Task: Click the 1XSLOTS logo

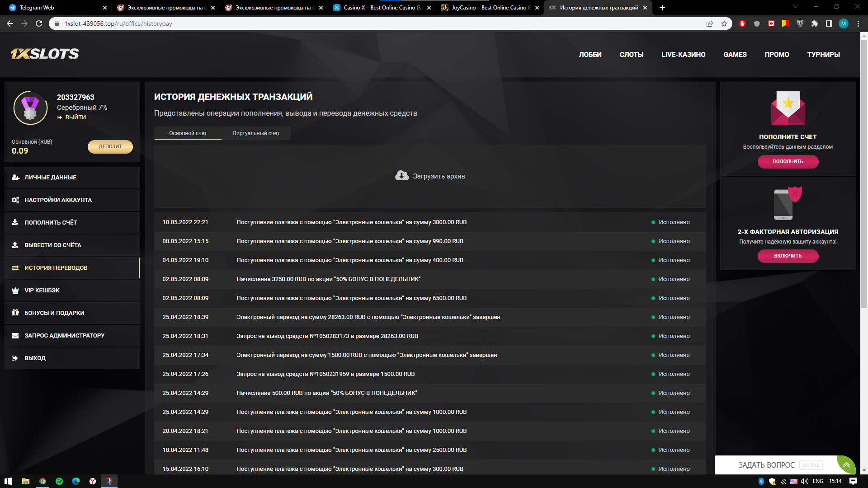Action: click(45, 54)
